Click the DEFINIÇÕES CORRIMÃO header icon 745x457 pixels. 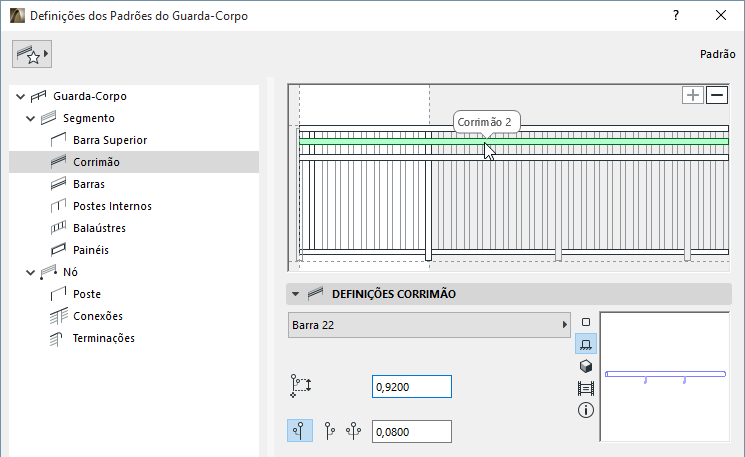pos(315,294)
